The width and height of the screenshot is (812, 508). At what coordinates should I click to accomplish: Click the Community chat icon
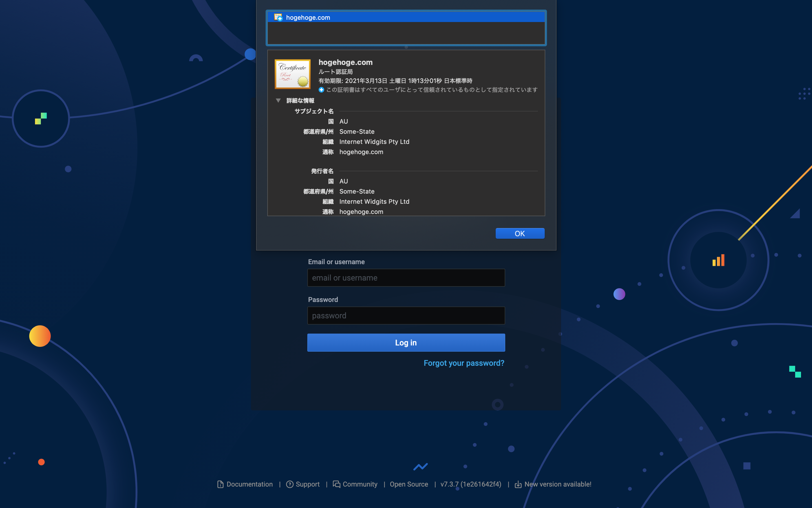336,484
